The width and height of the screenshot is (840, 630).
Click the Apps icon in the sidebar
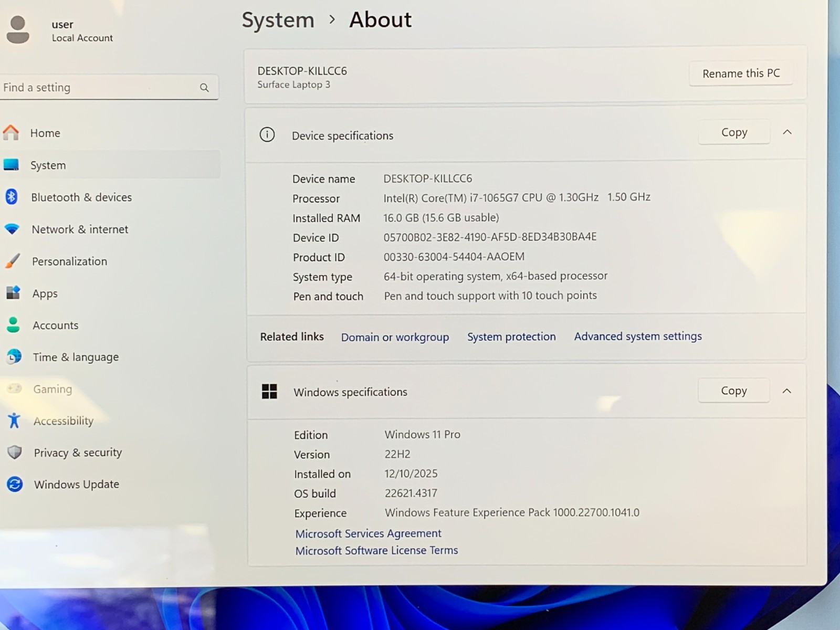click(x=13, y=292)
